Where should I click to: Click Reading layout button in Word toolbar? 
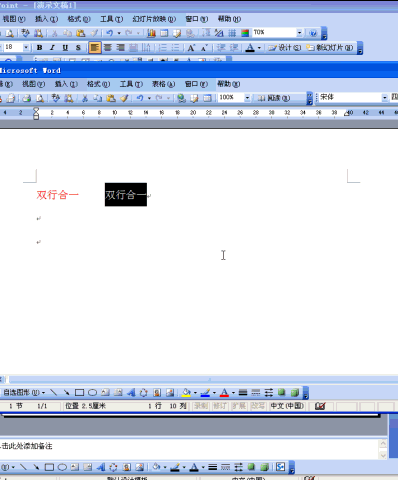click(274, 98)
